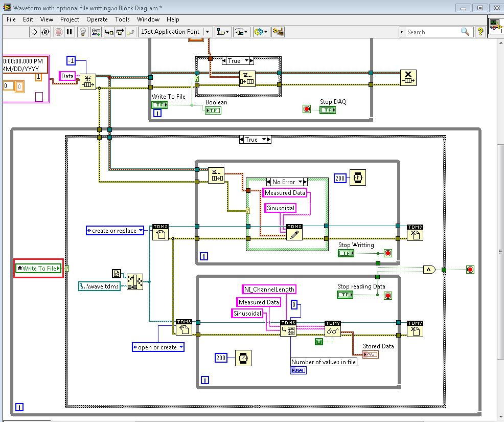Click the TDMS Write pencil icon

294,232
